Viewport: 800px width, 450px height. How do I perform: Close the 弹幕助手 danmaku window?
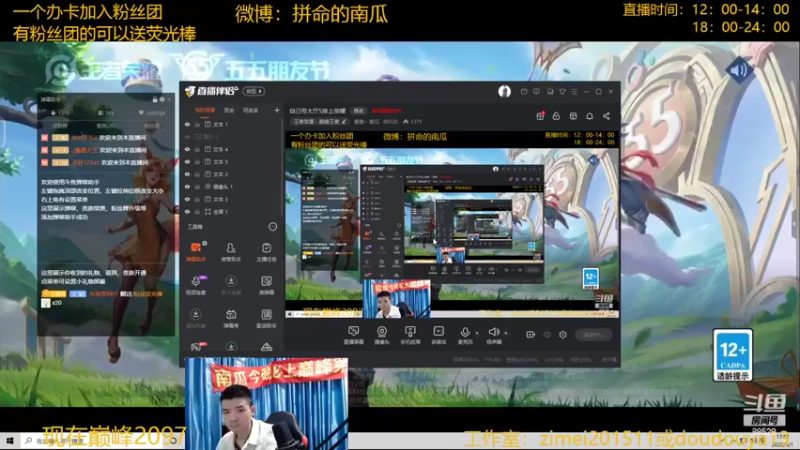169,99
